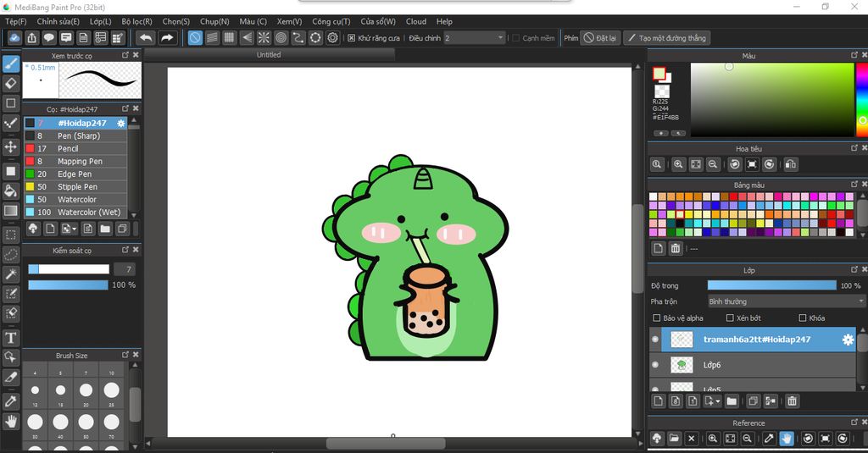868x453 pixels.
Task: Select the Lasso tool
Action: click(10, 254)
